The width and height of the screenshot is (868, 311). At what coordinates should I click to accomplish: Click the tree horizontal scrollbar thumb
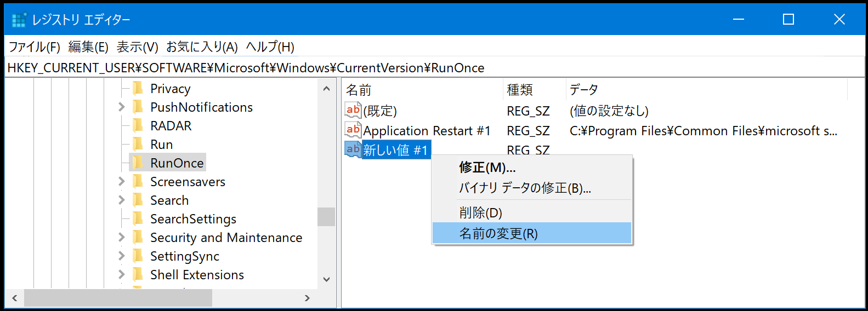[118, 298]
